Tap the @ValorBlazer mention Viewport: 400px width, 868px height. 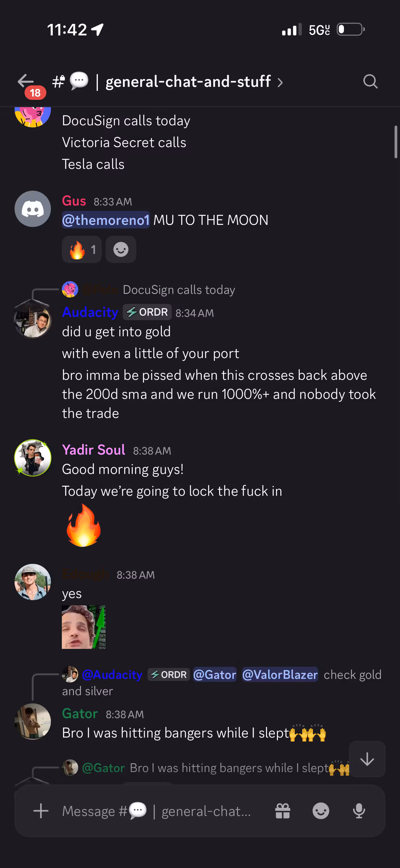(x=280, y=675)
